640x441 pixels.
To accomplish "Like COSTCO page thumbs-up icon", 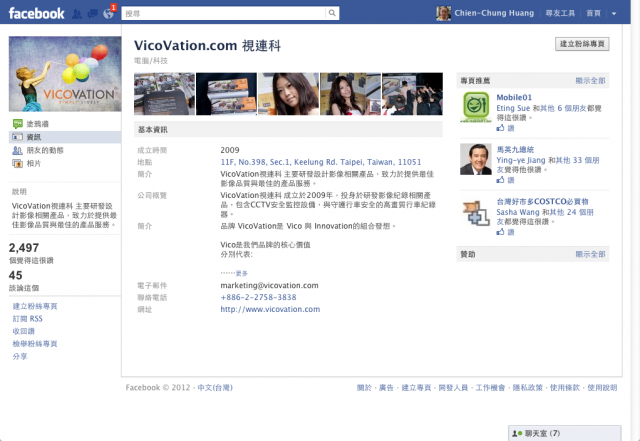I will [500, 232].
